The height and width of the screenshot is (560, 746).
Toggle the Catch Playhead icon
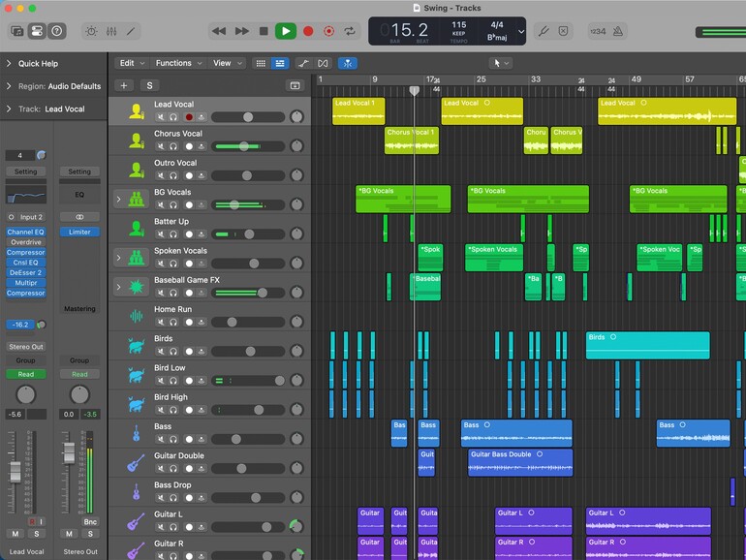(348, 63)
